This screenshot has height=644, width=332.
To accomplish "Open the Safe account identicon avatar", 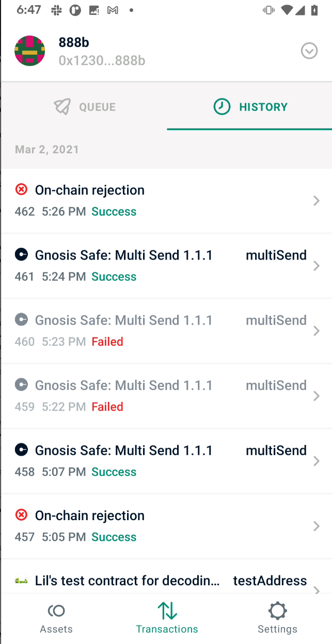I will pyautogui.click(x=29, y=51).
